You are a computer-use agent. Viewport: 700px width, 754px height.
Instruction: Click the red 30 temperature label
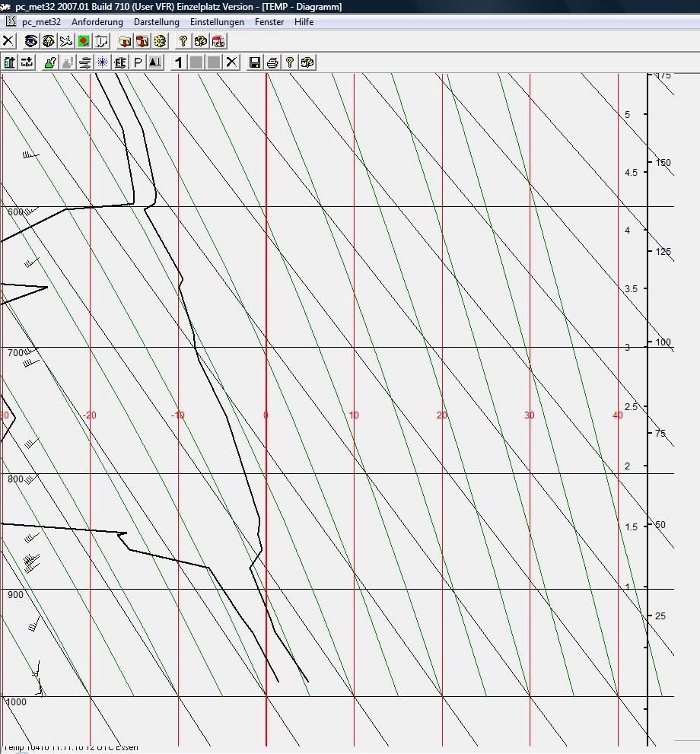tap(530, 415)
